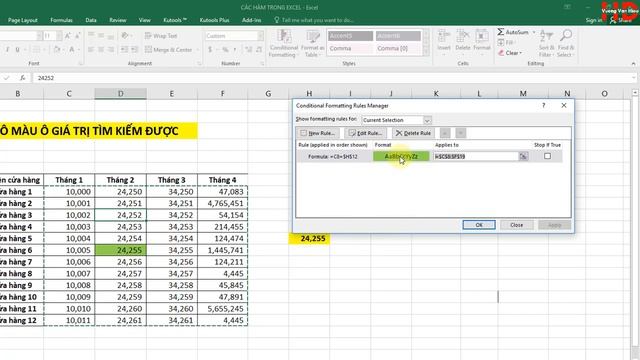Open the Page Layout tab
The width and height of the screenshot is (640, 360).
coord(23,20)
